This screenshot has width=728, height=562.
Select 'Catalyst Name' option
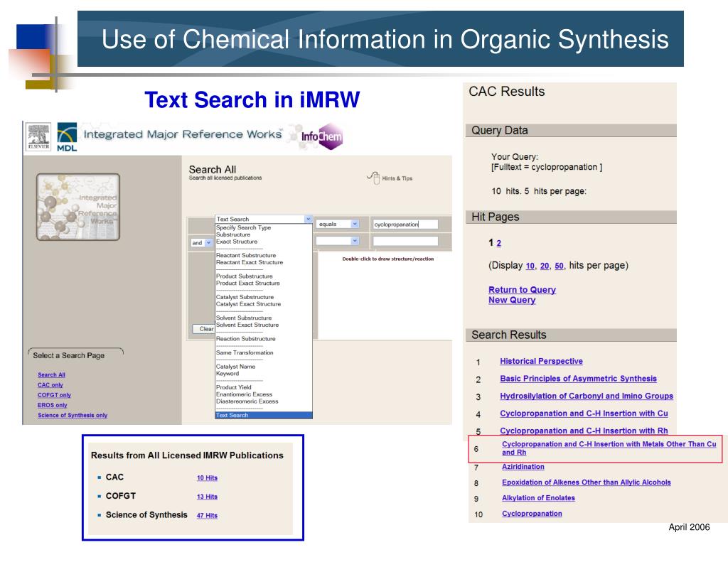(236, 367)
